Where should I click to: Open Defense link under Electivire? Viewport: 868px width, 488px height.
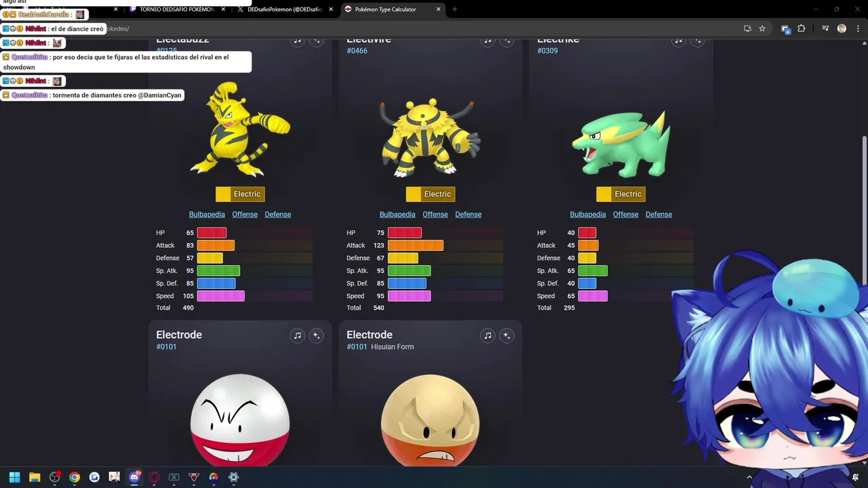coord(469,214)
